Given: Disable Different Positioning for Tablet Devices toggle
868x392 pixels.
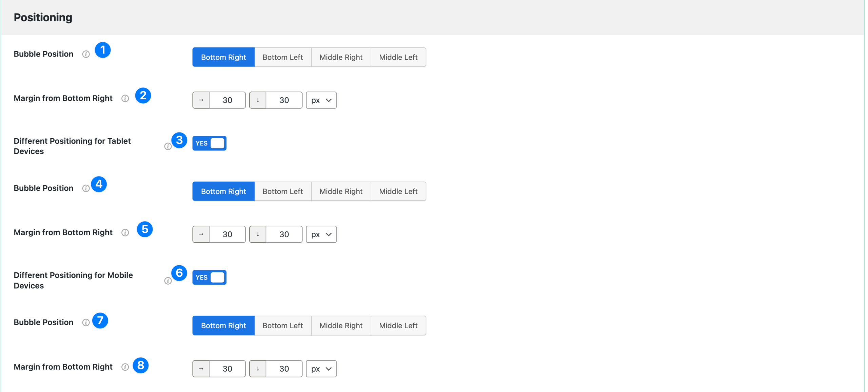Looking at the screenshot, I should click(209, 143).
